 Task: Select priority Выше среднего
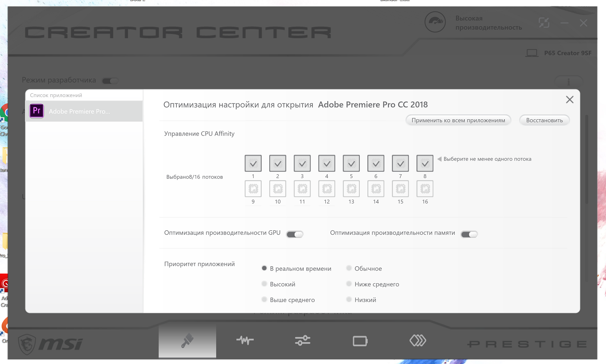pos(264,299)
